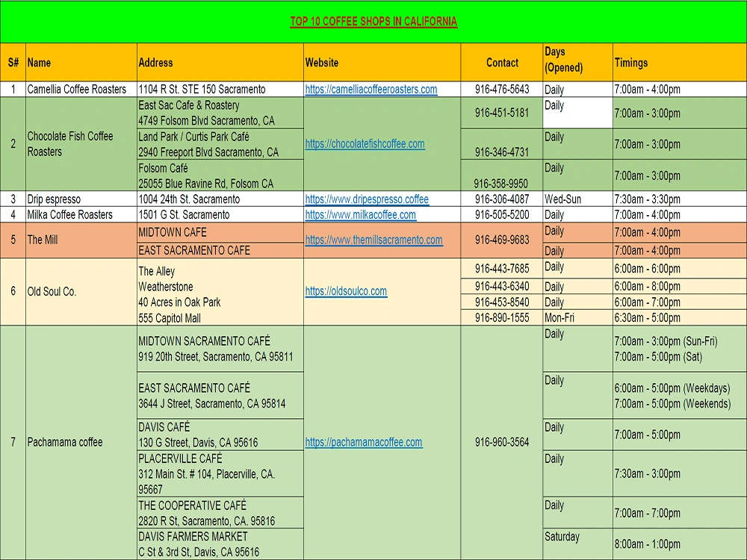The height and width of the screenshot is (560, 747).
Task: Click the 'Folsom Café' address cell
Action: tap(220, 175)
